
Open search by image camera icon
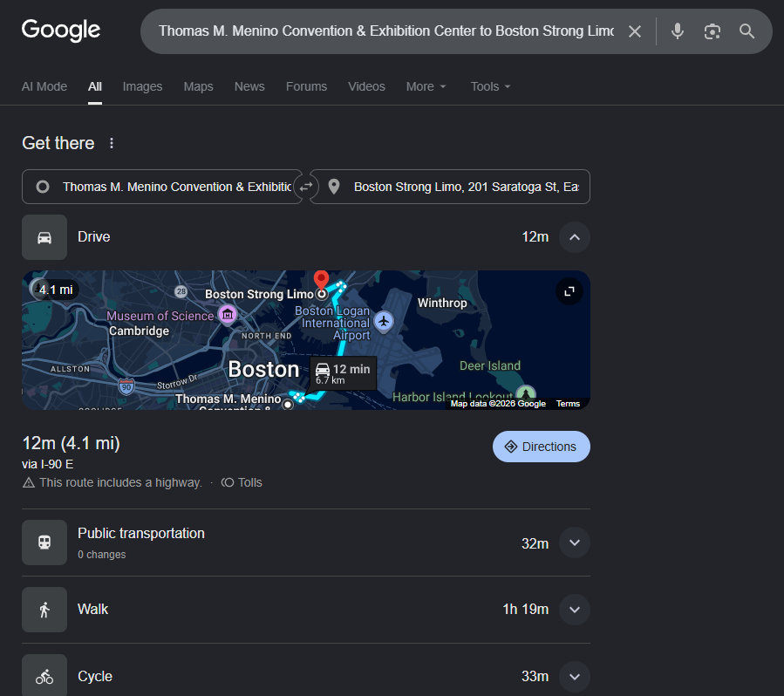point(712,31)
